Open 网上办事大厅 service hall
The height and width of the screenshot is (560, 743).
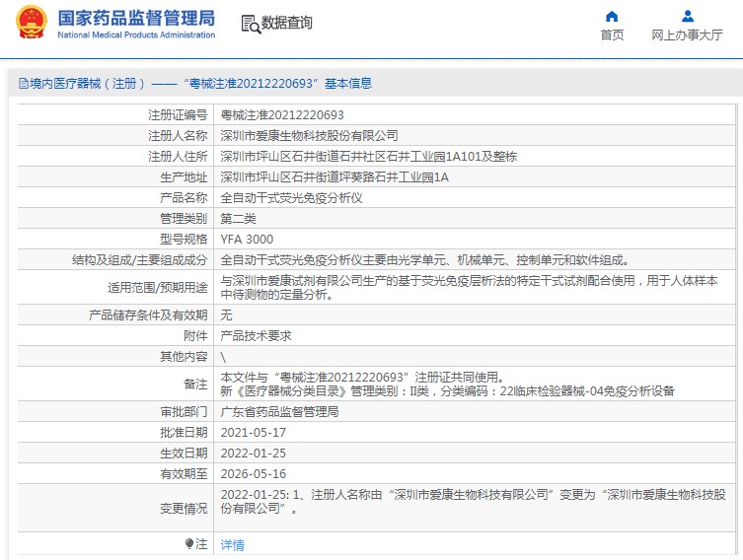point(687,35)
